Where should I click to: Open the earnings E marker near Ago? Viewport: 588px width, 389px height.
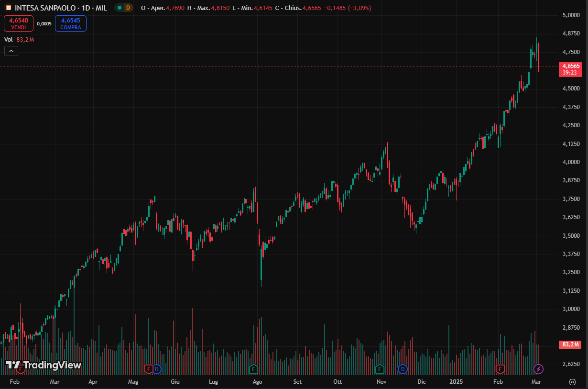point(253,369)
